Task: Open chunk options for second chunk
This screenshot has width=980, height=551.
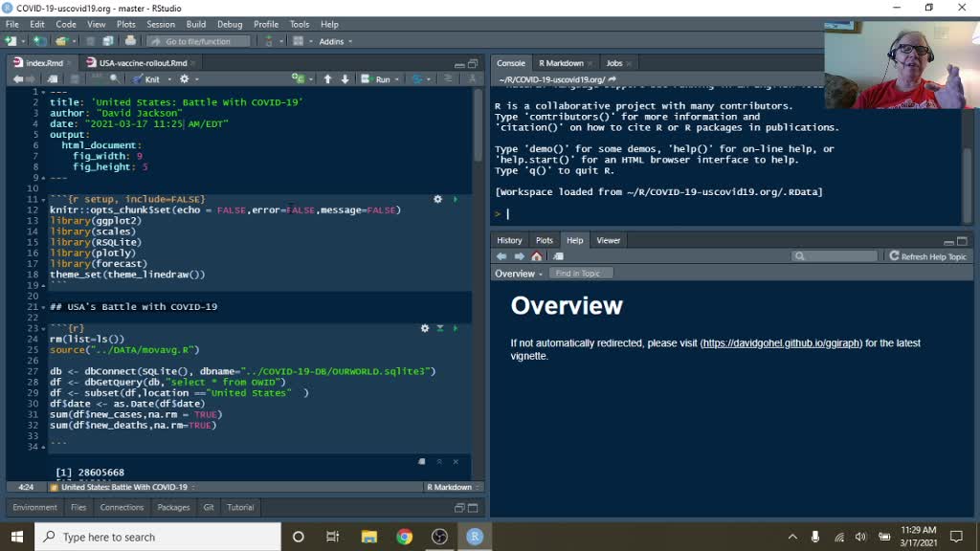Action: tap(425, 329)
